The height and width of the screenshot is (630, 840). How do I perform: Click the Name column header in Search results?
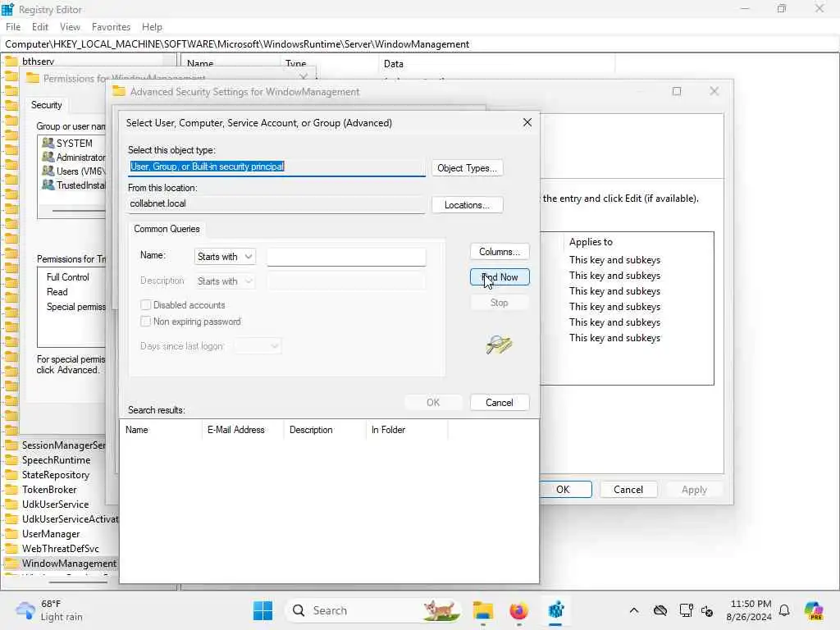[160, 430]
